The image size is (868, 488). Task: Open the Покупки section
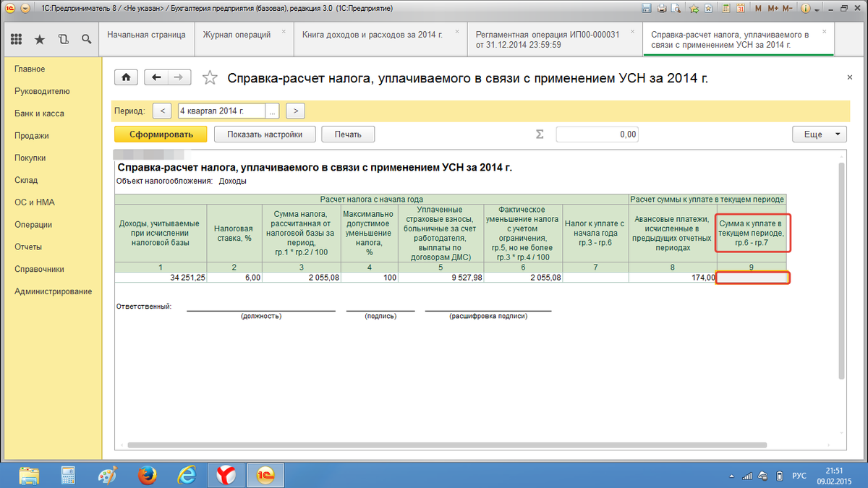tap(30, 158)
